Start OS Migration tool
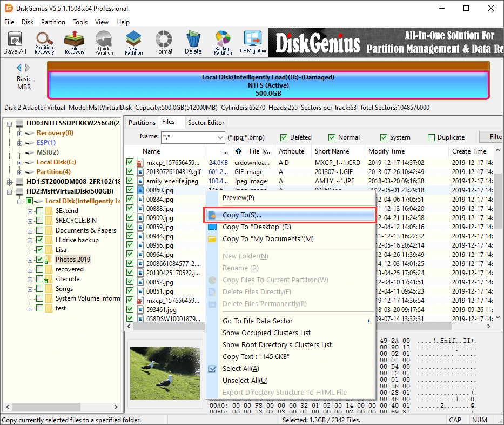The image size is (504, 425). click(x=253, y=43)
